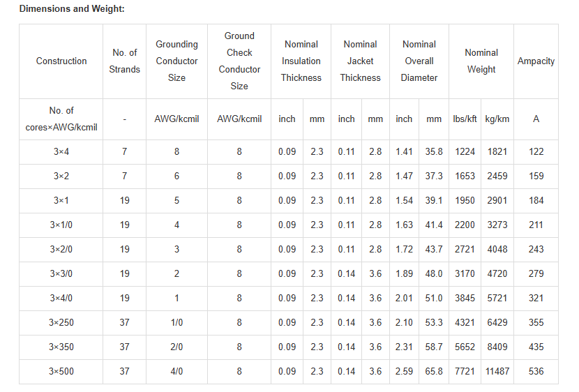Select the 3×1/0 construction cell
The width and height of the screenshot is (579, 392).
click(x=61, y=225)
